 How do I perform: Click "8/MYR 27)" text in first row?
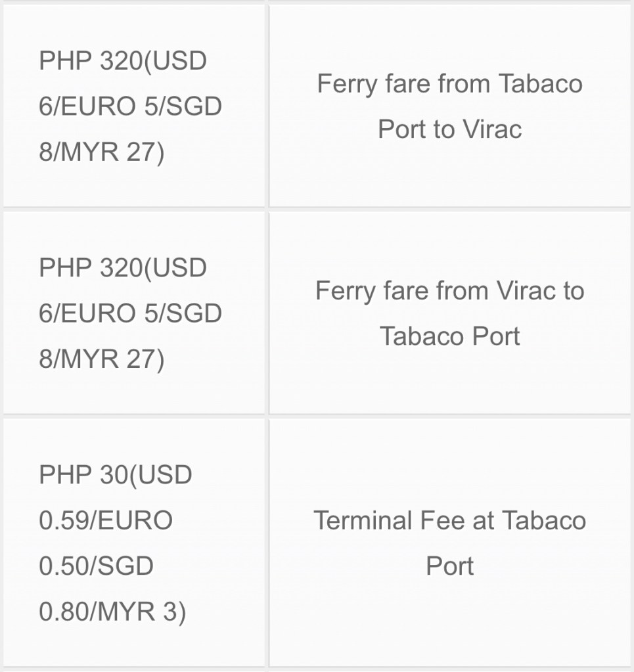coord(101,152)
